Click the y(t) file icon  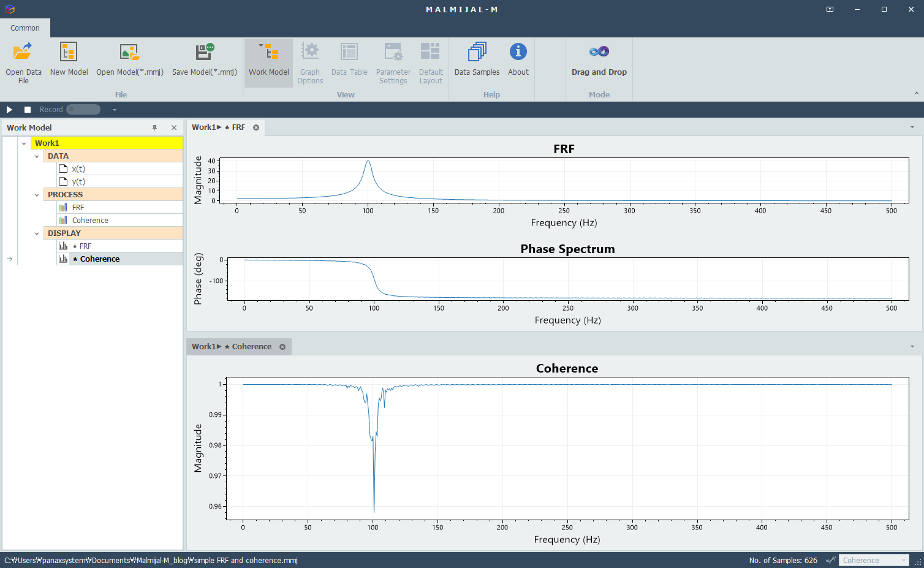pyautogui.click(x=63, y=181)
